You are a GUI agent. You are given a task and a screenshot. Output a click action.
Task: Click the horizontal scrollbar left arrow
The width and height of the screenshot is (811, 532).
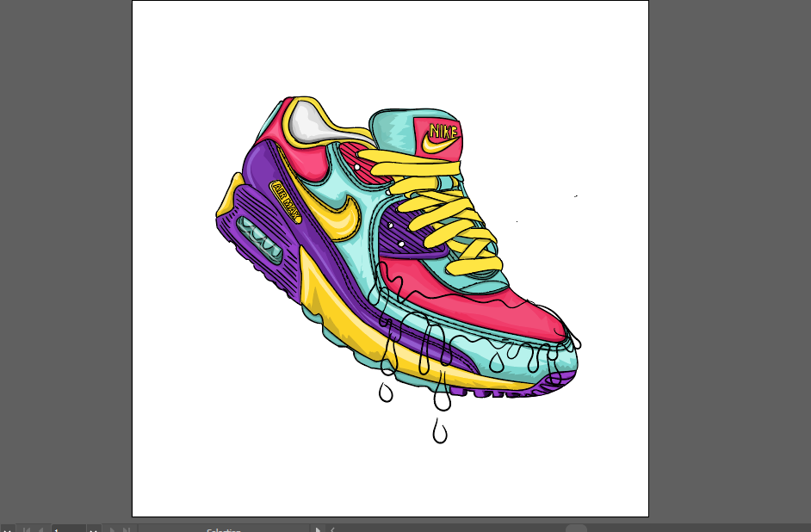click(x=332, y=529)
